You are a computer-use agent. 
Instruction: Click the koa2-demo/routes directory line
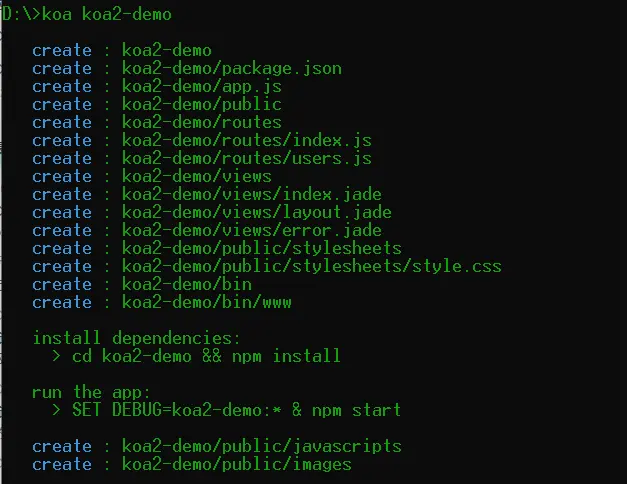click(x=202, y=122)
